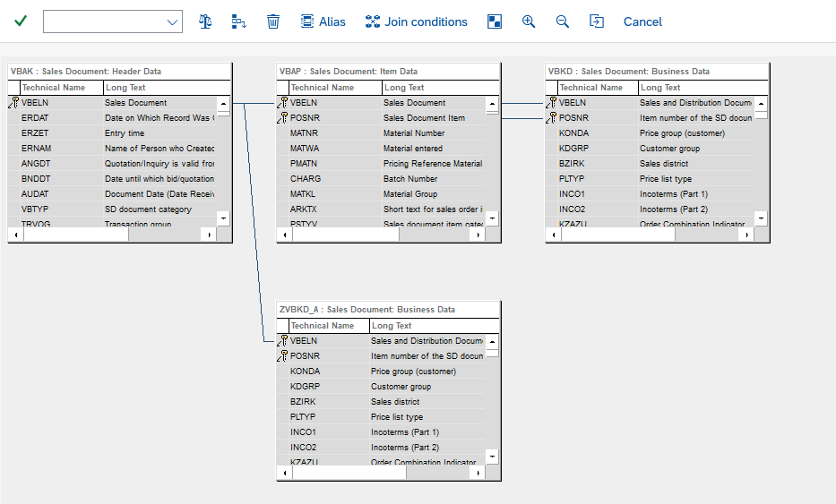Click VBAP table vertical scroll down arrow
This screenshot has height=504, width=836.
tap(492, 218)
